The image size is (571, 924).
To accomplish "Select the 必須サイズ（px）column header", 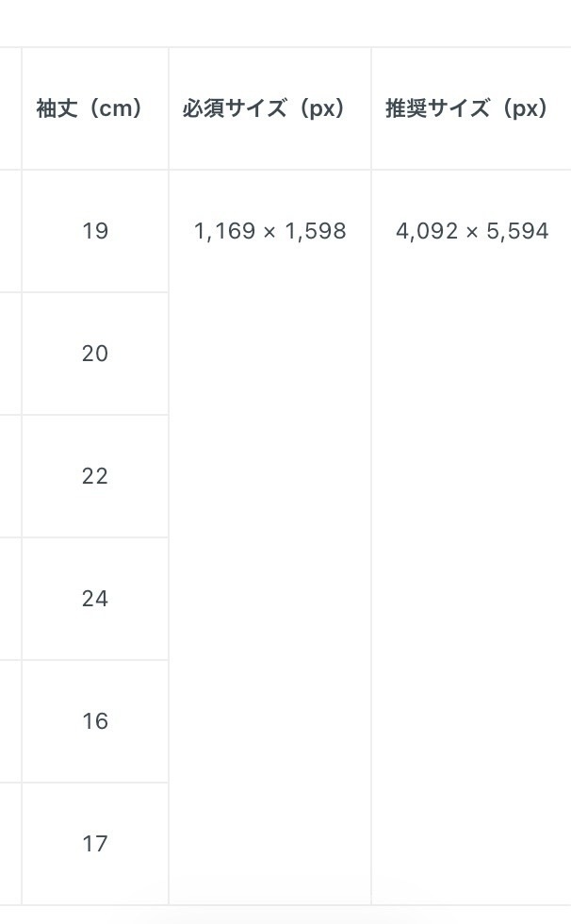I will tap(264, 108).
